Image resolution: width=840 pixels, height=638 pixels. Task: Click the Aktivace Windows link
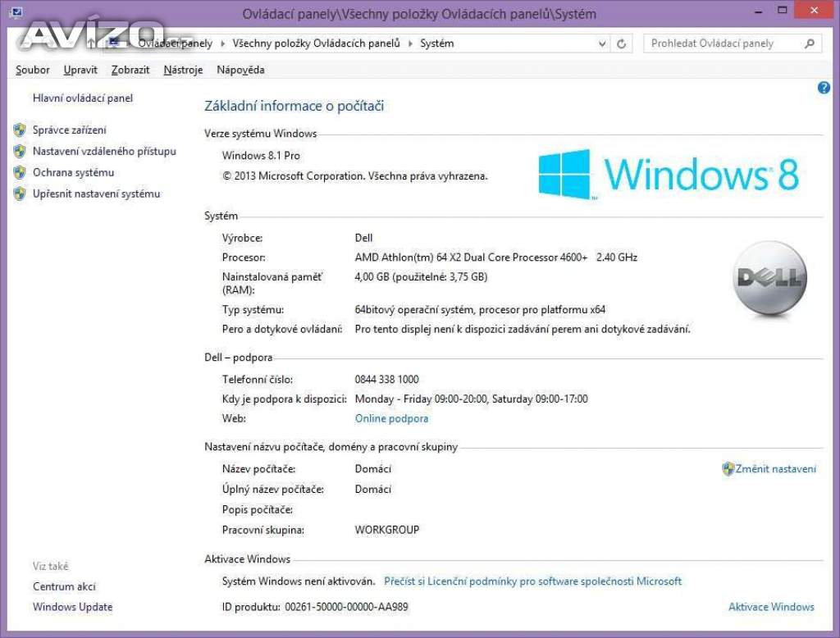click(x=771, y=607)
